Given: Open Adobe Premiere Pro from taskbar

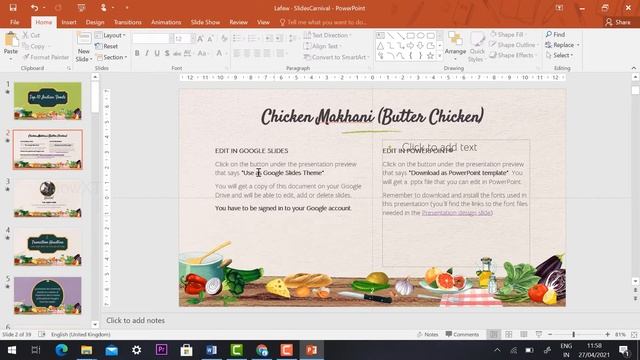Looking at the screenshot, I should click(x=162, y=350).
